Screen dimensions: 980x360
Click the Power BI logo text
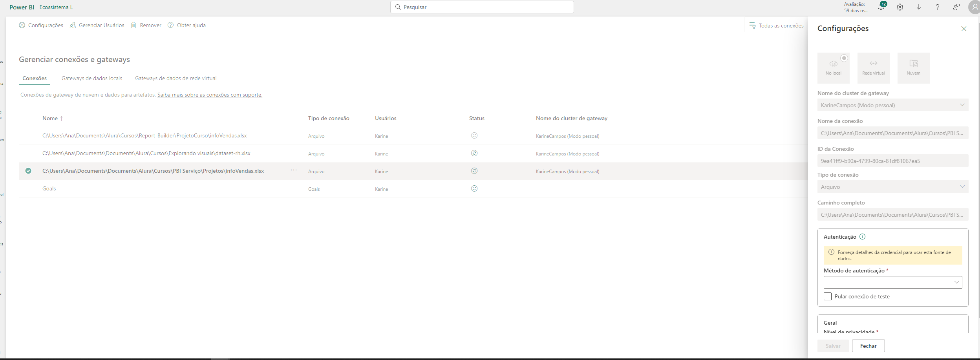click(22, 7)
